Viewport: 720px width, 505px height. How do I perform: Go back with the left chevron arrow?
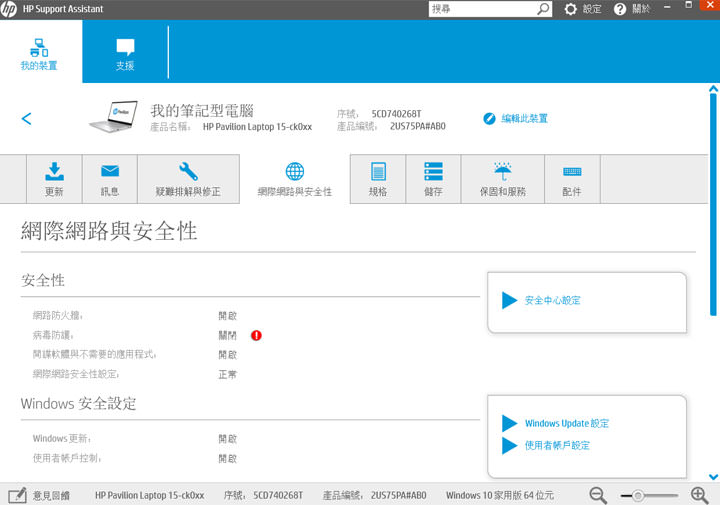pos(26,119)
